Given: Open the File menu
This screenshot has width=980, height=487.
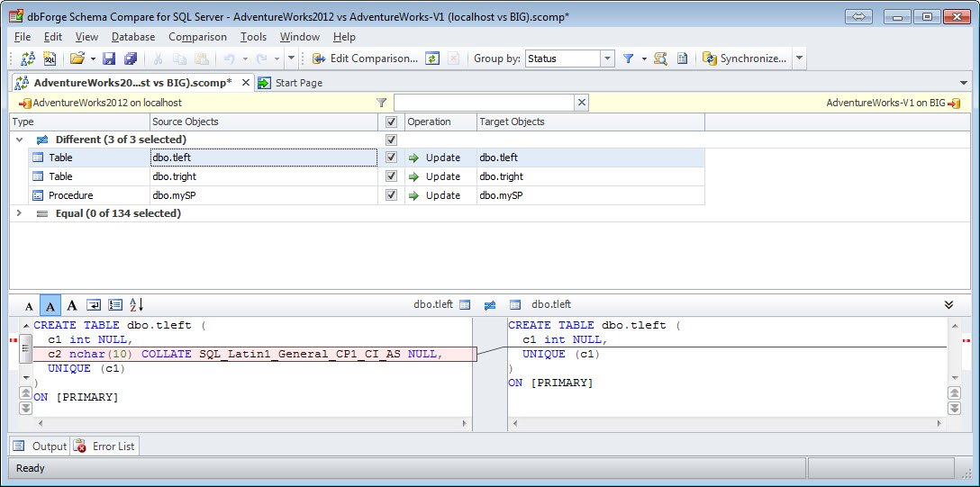Looking at the screenshot, I should click(x=22, y=37).
